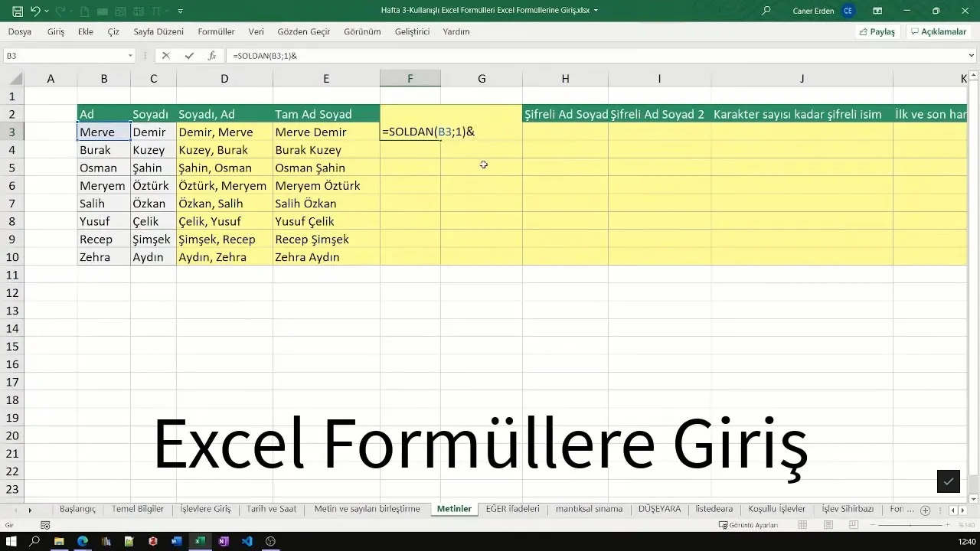The height and width of the screenshot is (551, 980).
Task: Select the row 5 header
Action: click(x=11, y=168)
